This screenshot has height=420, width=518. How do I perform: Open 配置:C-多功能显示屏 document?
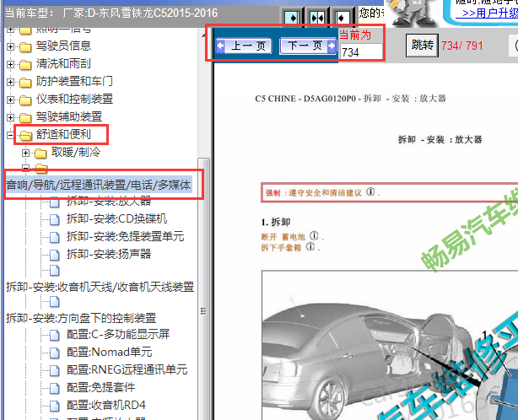(118, 334)
